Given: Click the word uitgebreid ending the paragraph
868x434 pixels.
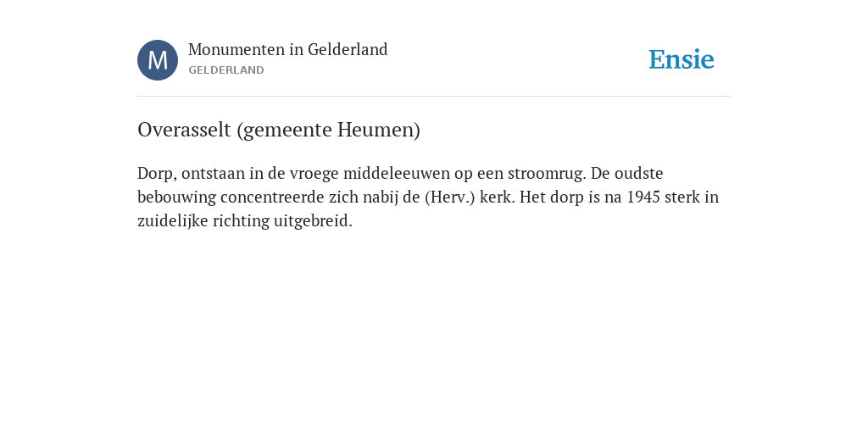Looking at the screenshot, I should coord(312,221).
